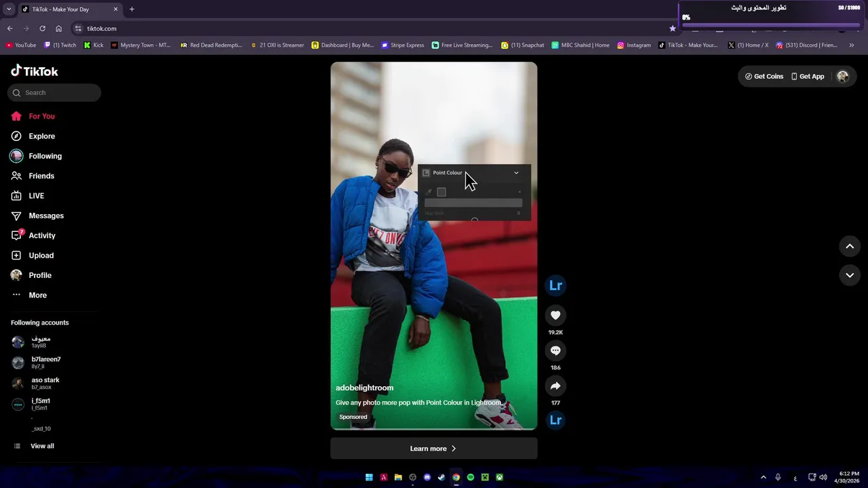Click the TikTok logo

(35, 71)
